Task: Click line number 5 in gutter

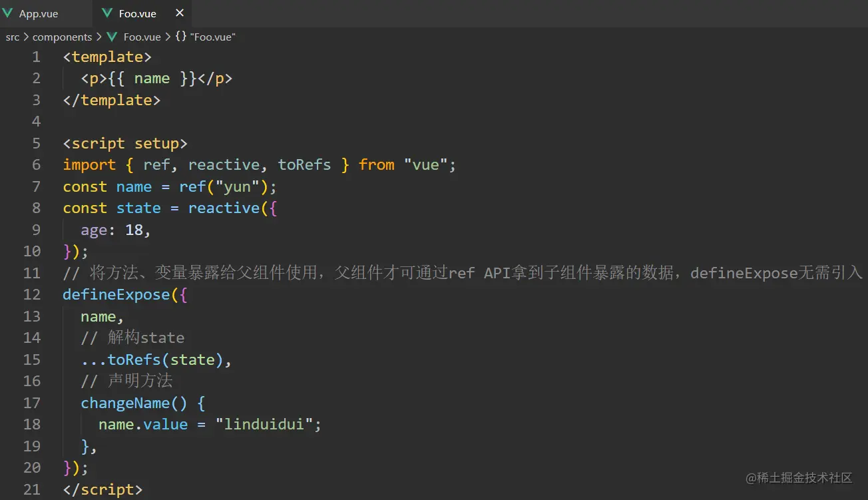Action: [x=36, y=144]
